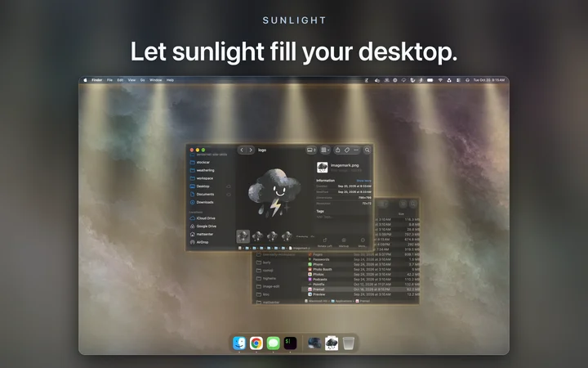588x368 pixels.
Task: Select Photos in the Applications list
Action: coord(316,275)
